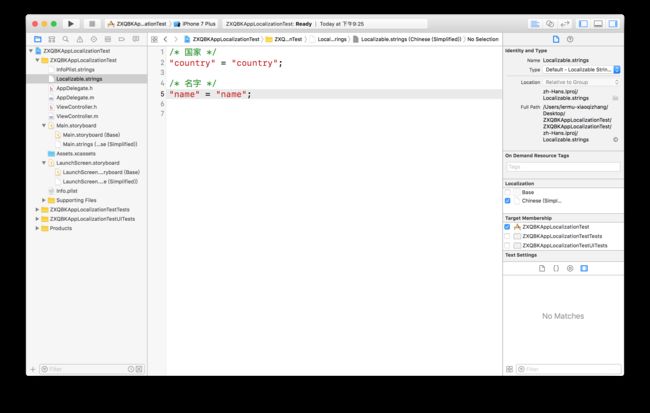Click the add (+) button in navigator

point(33,369)
